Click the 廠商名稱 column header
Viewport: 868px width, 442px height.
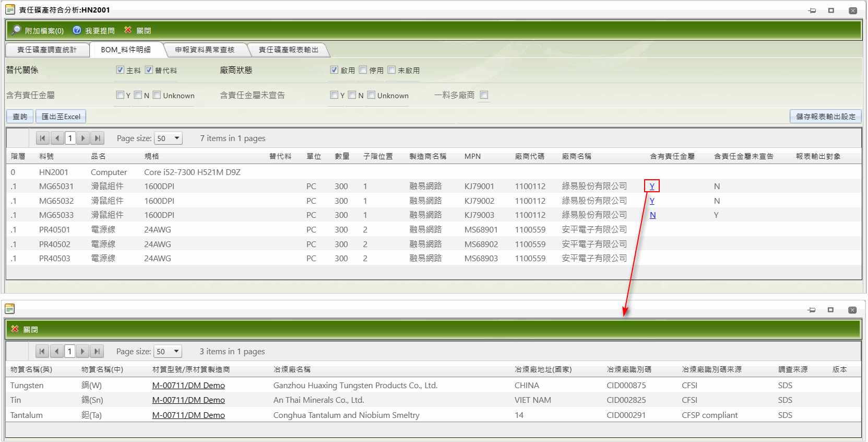[576, 156]
